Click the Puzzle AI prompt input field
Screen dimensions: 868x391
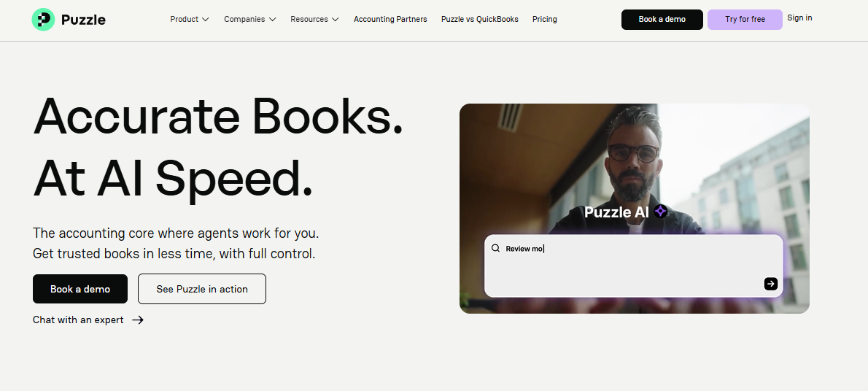(x=633, y=266)
